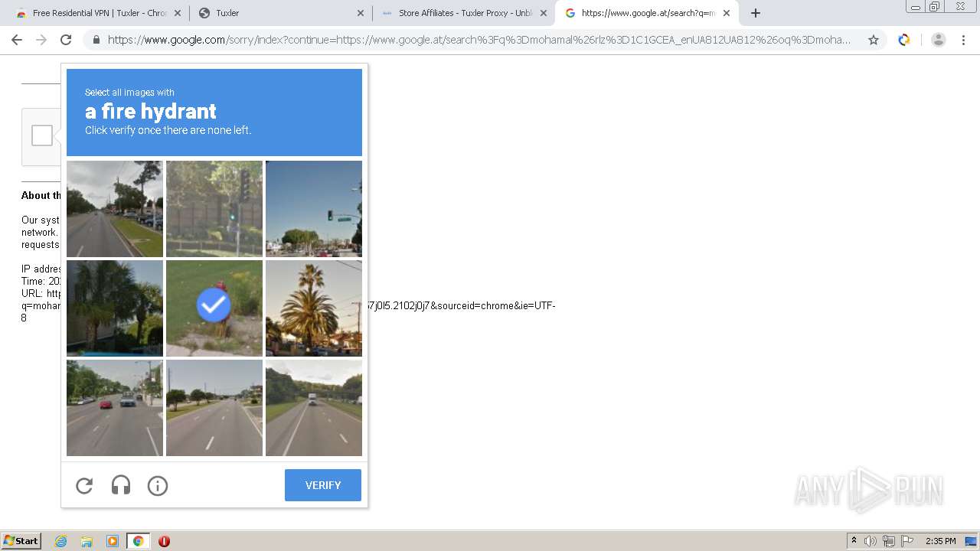Screen dimensions: 980x551
Task: Open the Windows Start menu
Action: point(21,541)
